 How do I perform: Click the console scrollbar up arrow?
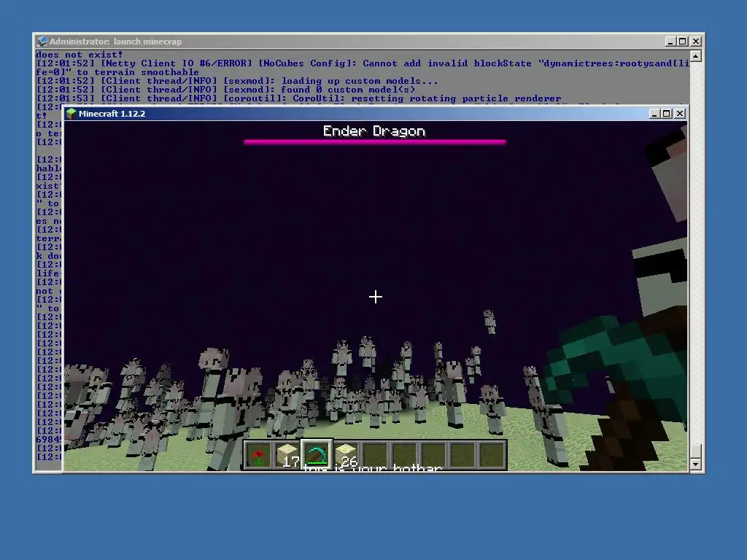695,56
